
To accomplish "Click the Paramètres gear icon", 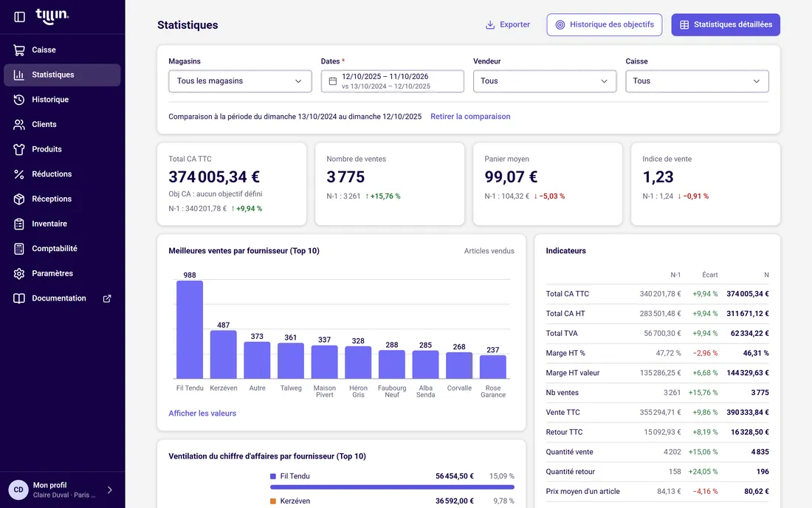I will [x=19, y=273].
